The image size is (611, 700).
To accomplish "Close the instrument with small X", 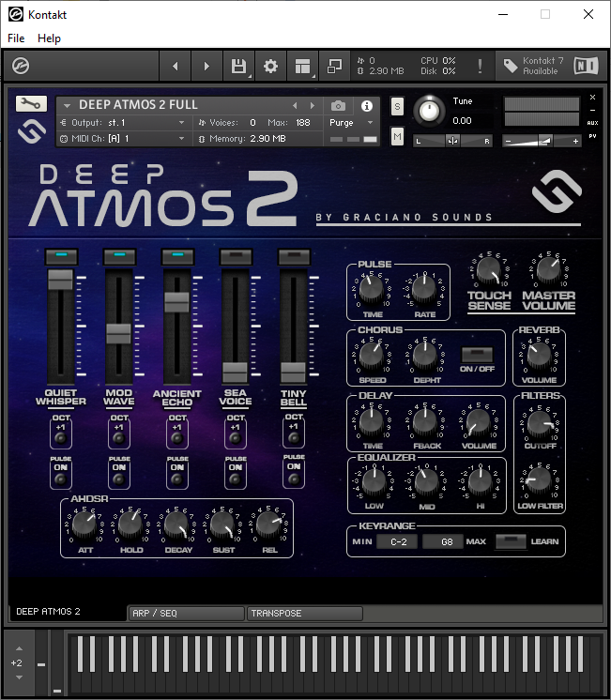I will tap(592, 97).
